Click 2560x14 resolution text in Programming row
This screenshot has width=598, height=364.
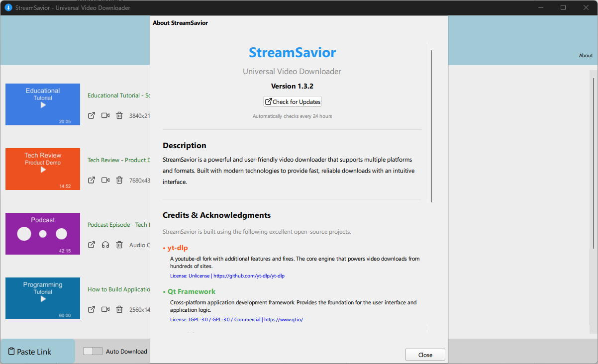pyautogui.click(x=140, y=309)
